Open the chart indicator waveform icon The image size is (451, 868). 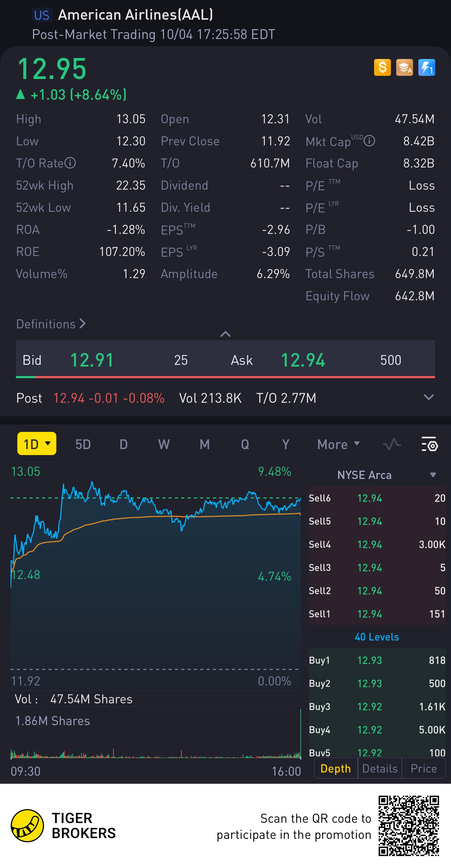[x=392, y=444]
